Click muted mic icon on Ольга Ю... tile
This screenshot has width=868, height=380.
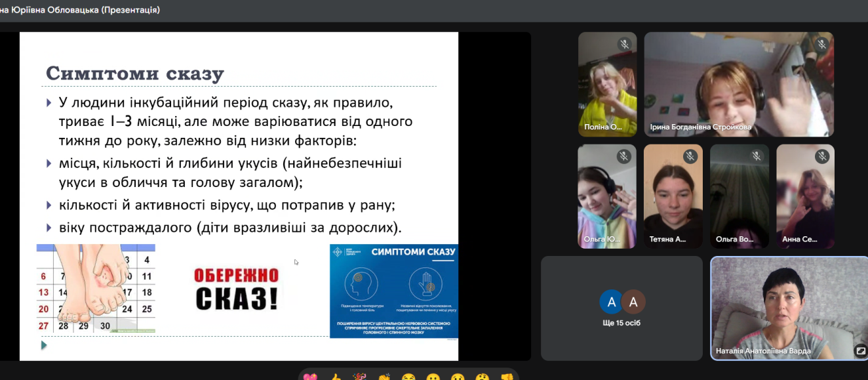[x=624, y=156]
